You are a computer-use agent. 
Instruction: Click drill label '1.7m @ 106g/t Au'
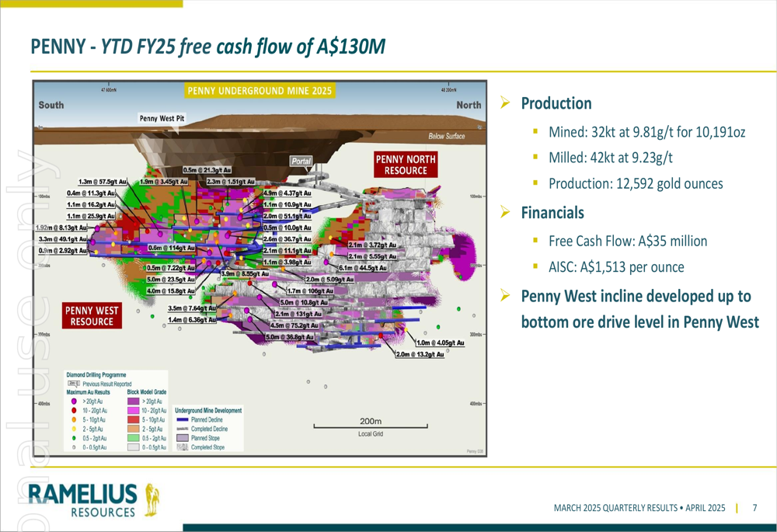tap(311, 291)
